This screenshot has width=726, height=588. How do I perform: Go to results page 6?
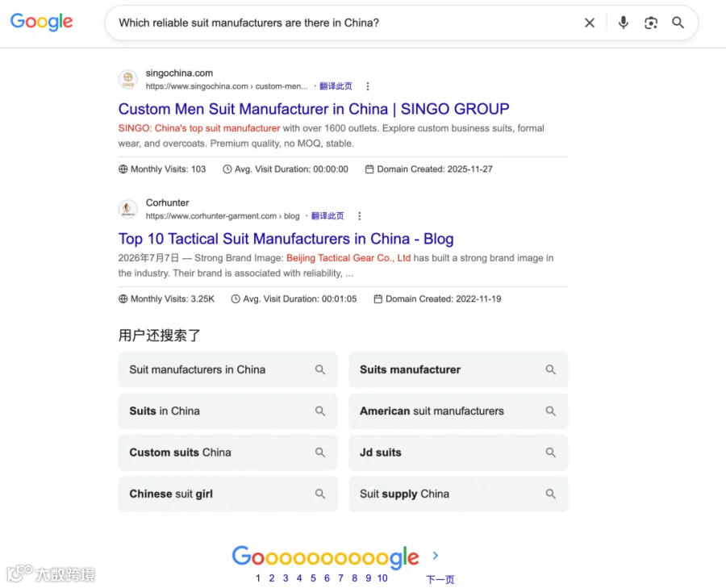pos(327,578)
